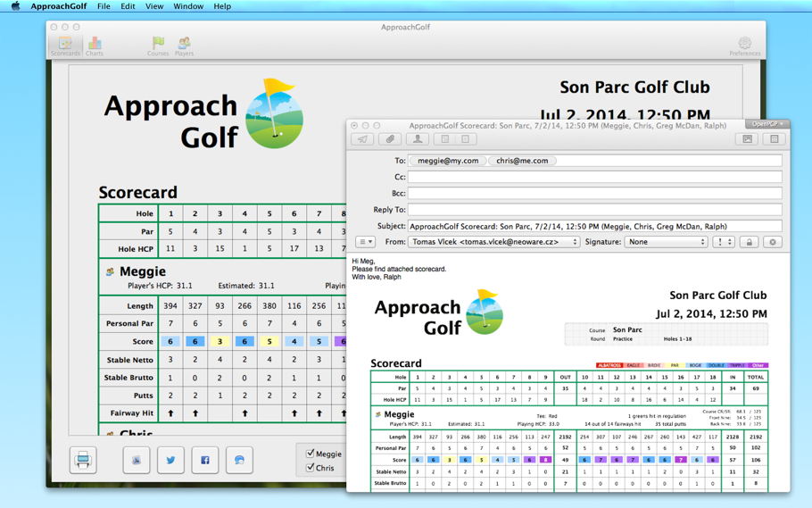Share scorecard on Facebook
The width and height of the screenshot is (812, 508).
[x=205, y=460]
